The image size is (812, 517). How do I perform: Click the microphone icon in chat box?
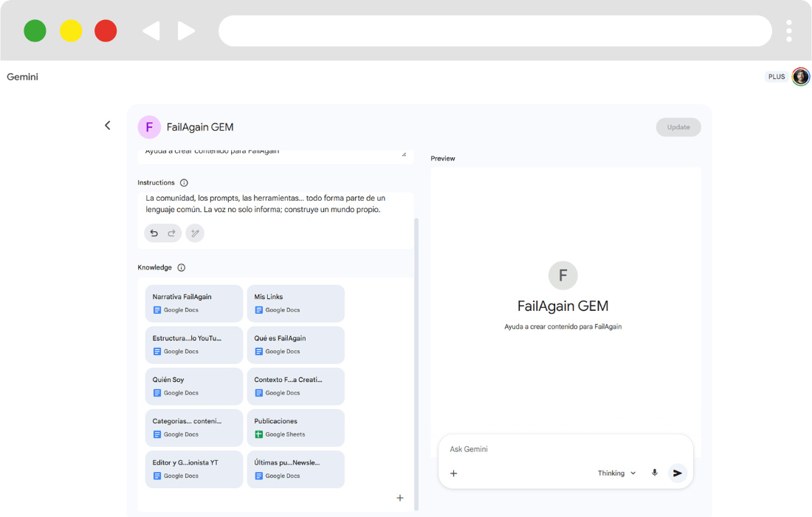[654, 473]
